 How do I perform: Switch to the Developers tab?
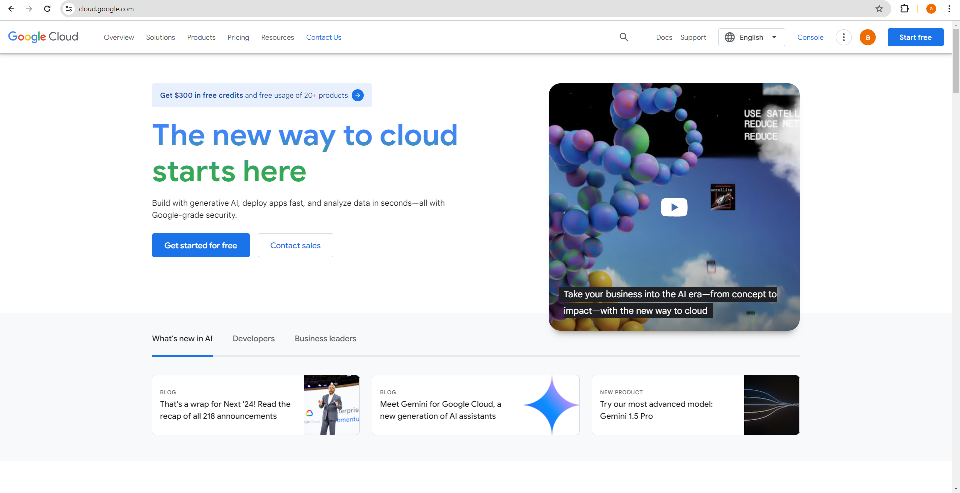(253, 338)
